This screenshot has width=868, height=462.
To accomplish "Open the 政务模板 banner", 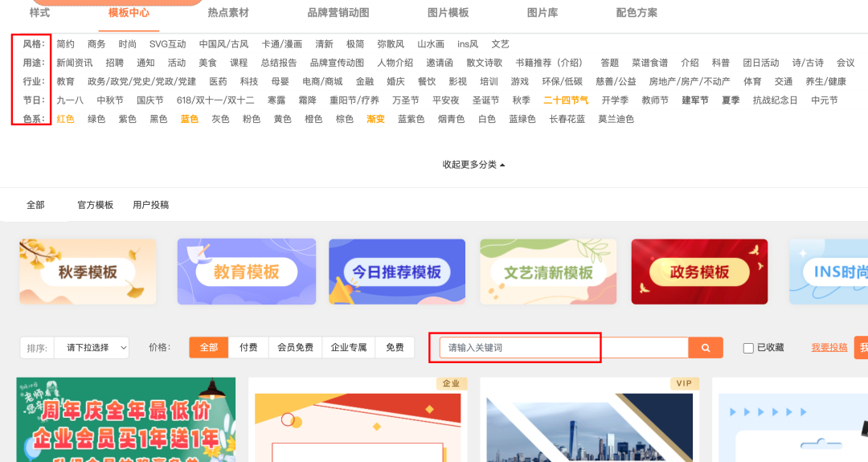I will [x=699, y=272].
